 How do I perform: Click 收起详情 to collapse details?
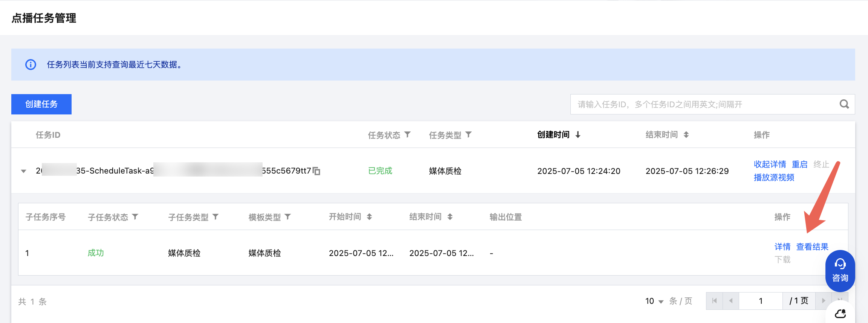(770, 165)
